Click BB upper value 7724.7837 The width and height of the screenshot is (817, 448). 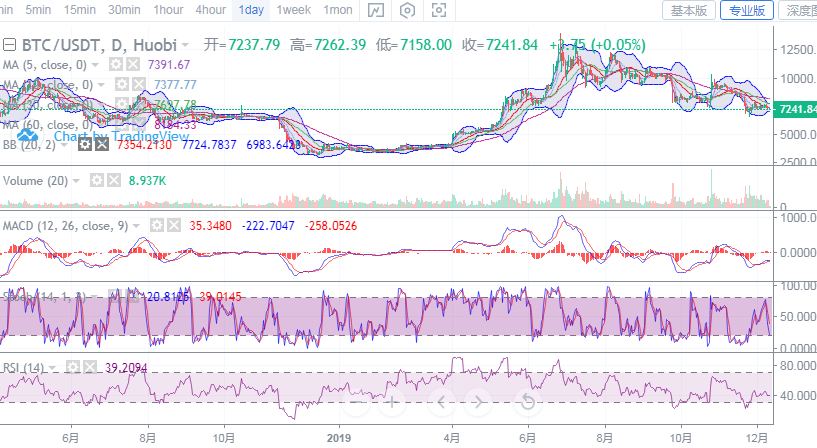click(209, 144)
